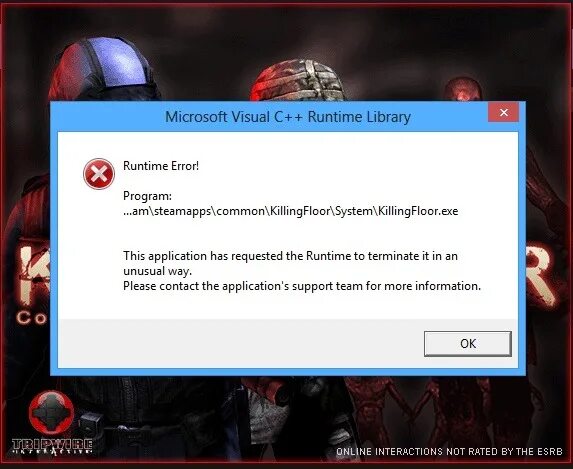The width and height of the screenshot is (573, 469).
Task: Click the 'unusual way.' text line
Action: coord(158,271)
